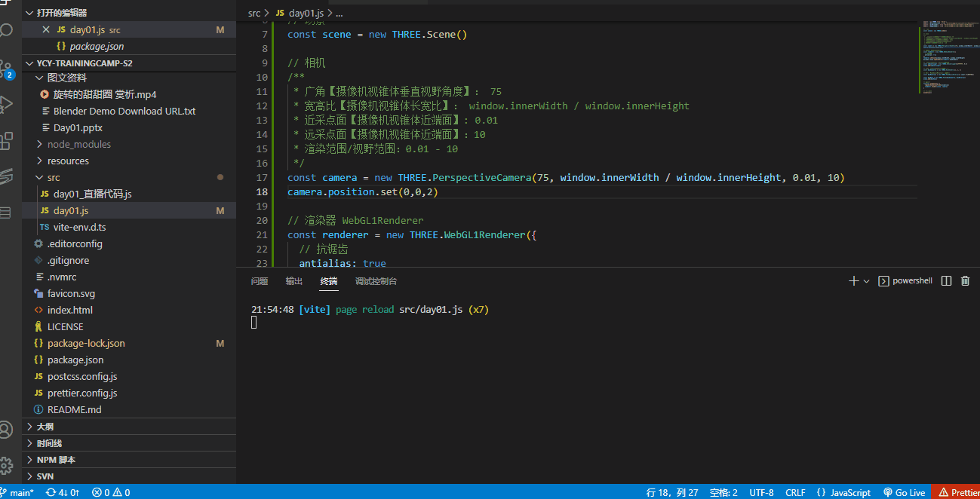Image resolution: width=980 pixels, height=499 pixels.
Task: Open vite-env.d.ts file
Action: 129,227
